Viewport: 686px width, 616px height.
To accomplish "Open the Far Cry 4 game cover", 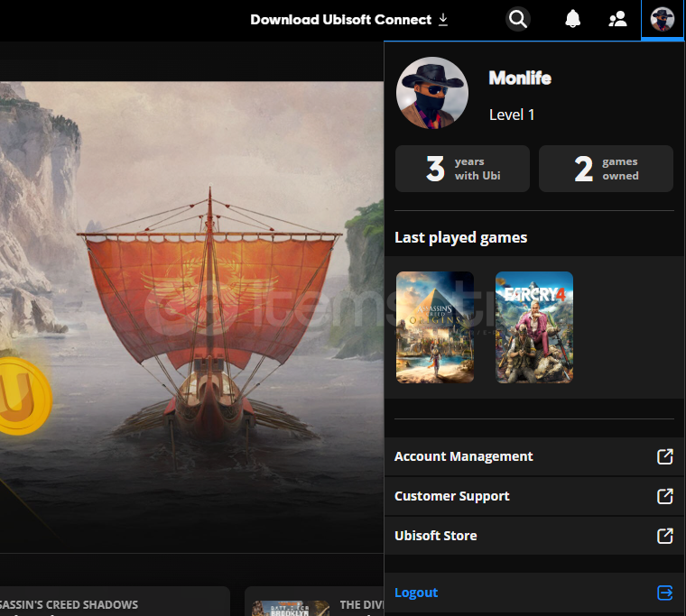I will click(534, 327).
